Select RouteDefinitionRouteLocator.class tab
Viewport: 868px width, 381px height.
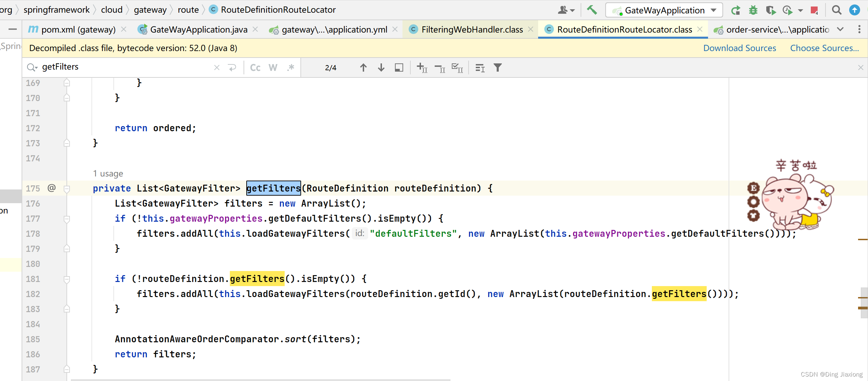(620, 29)
